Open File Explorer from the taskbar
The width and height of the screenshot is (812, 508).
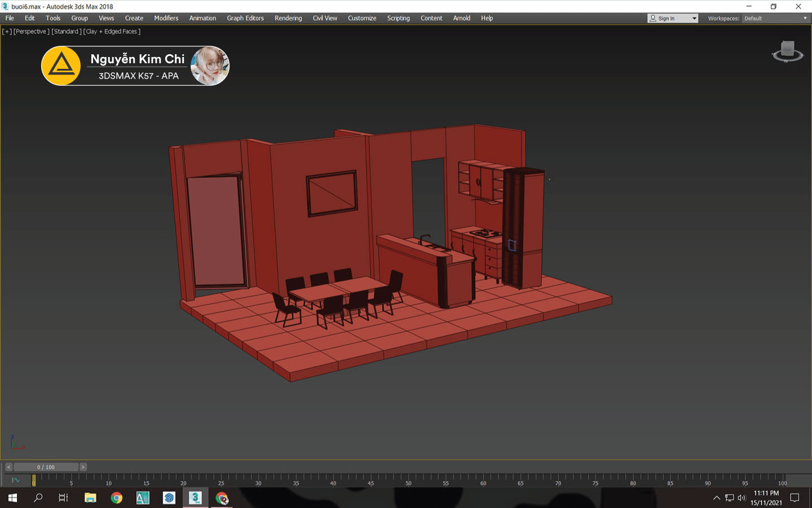pos(90,498)
